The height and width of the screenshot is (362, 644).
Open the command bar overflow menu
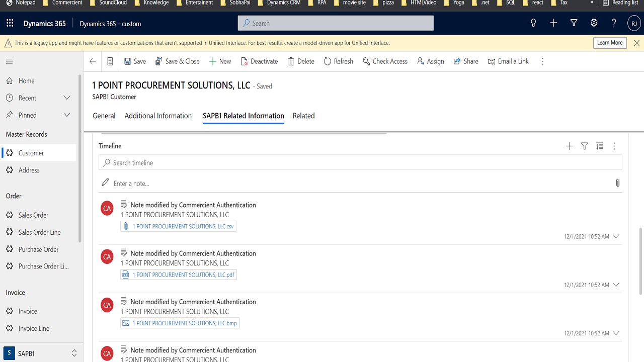542,61
